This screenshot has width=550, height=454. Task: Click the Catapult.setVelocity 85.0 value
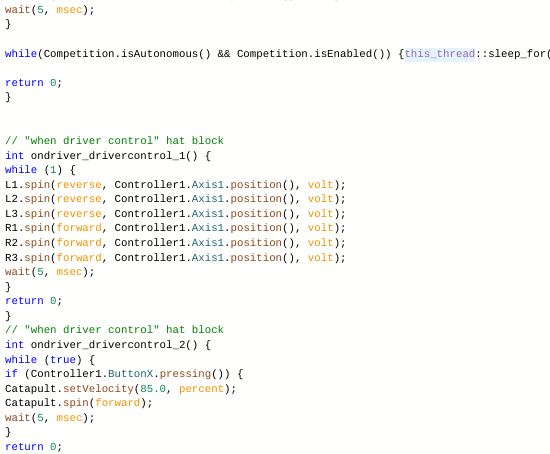point(153,389)
